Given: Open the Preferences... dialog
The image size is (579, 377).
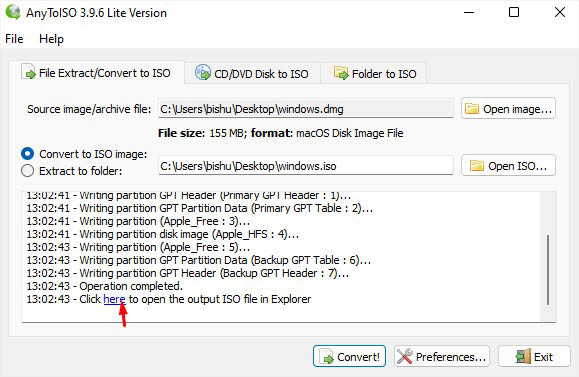Looking at the screenshot, I should 442,357.
